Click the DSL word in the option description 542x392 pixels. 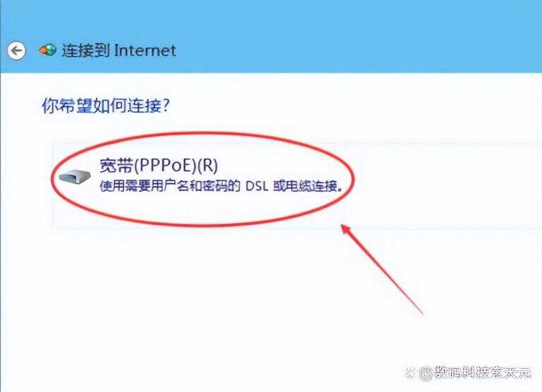[x=257, y=187]
